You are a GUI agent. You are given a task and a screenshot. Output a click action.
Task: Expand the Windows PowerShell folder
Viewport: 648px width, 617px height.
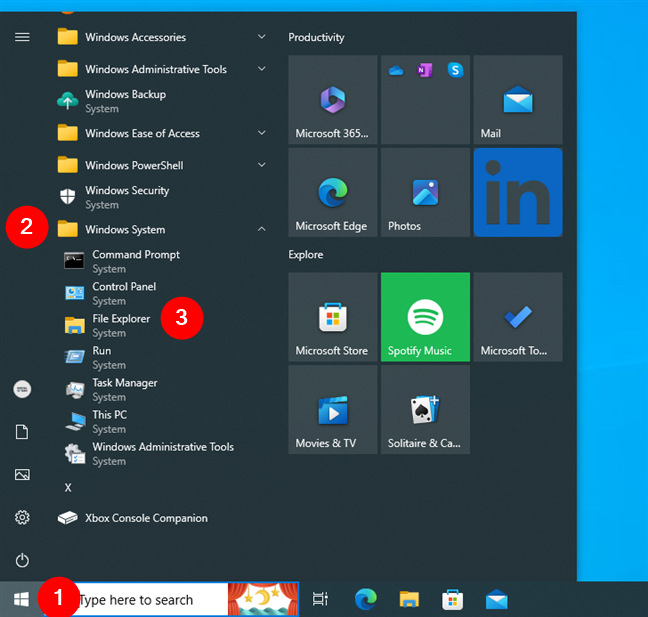pyautogui.click(x=162, y=165)
